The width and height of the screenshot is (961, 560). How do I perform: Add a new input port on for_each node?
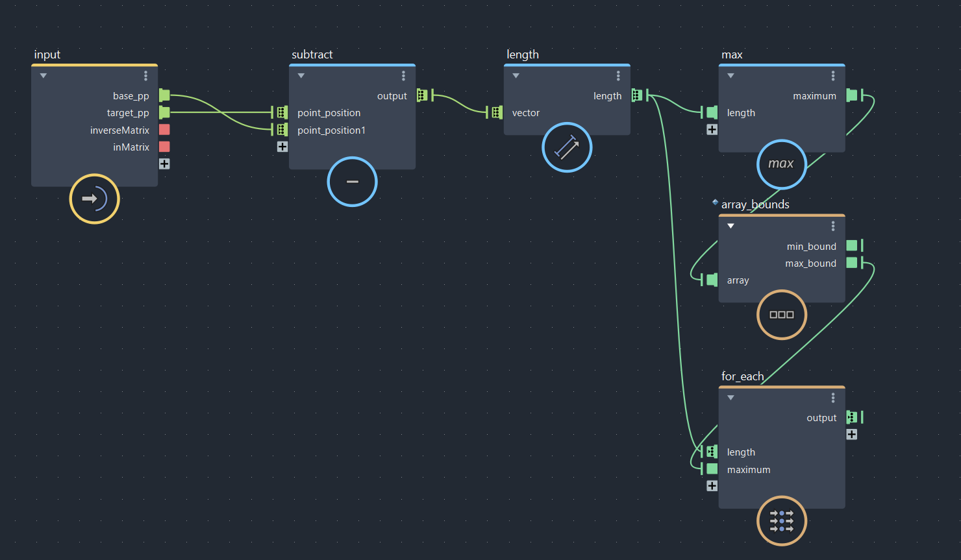(x=712, y=486)
